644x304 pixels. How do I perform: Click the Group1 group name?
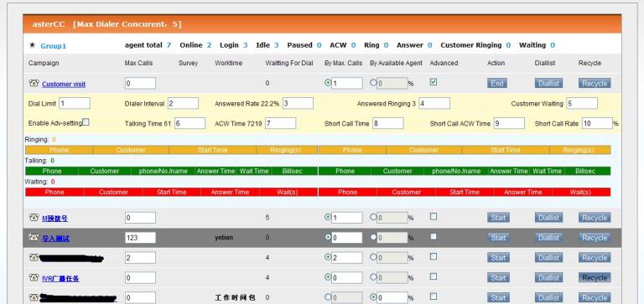coord(54,46)
